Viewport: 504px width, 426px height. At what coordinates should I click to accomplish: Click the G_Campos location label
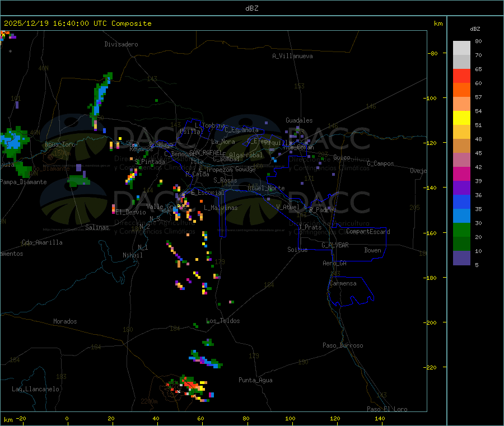coord(381,163)
